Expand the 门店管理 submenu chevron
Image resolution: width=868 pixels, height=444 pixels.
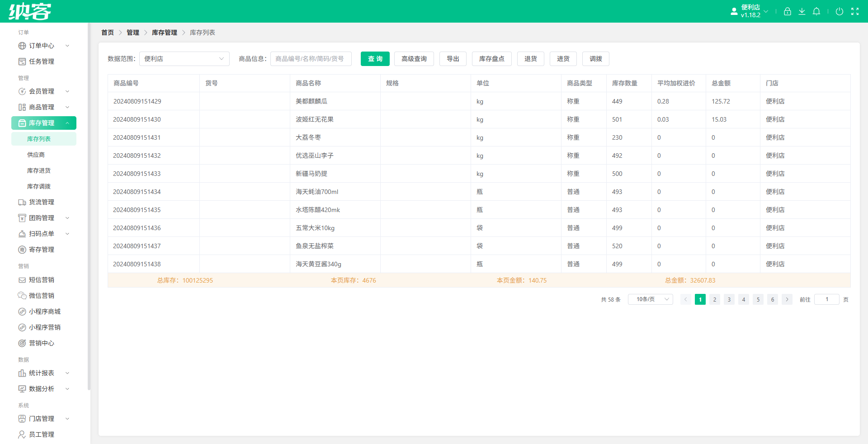tap(67, 419)
